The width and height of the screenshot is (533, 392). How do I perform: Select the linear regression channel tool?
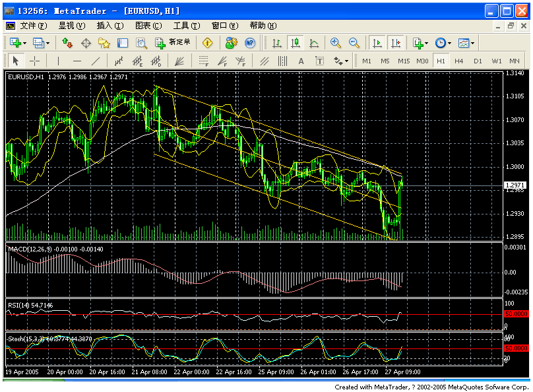[119, 61]
